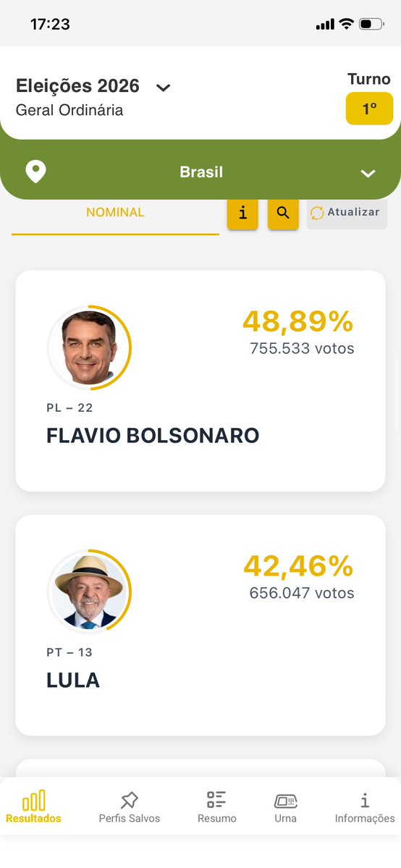Tap Lula's circular vote progress ring
This screenshot has width=401, height=868.
point(89,591)
